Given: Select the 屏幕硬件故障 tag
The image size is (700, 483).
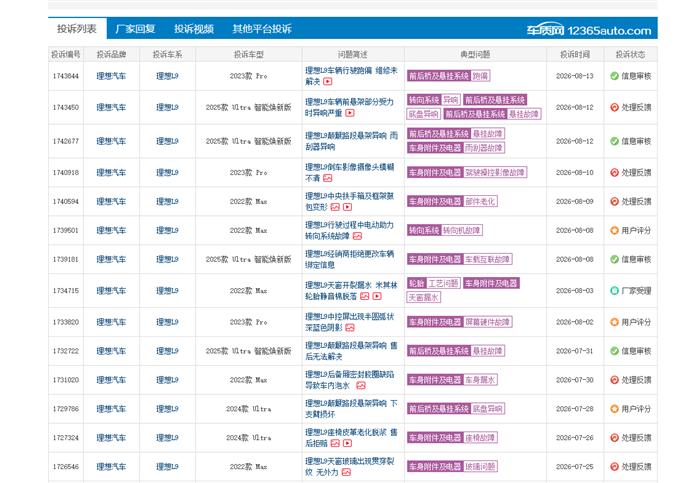Looking at the screenshot, I should pos(488,322).
